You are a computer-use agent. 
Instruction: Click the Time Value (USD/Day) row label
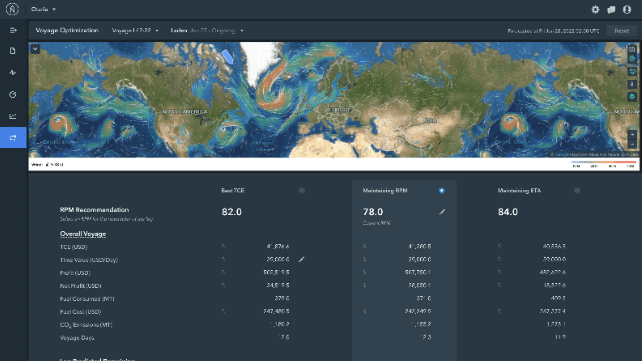click(89, 260)
